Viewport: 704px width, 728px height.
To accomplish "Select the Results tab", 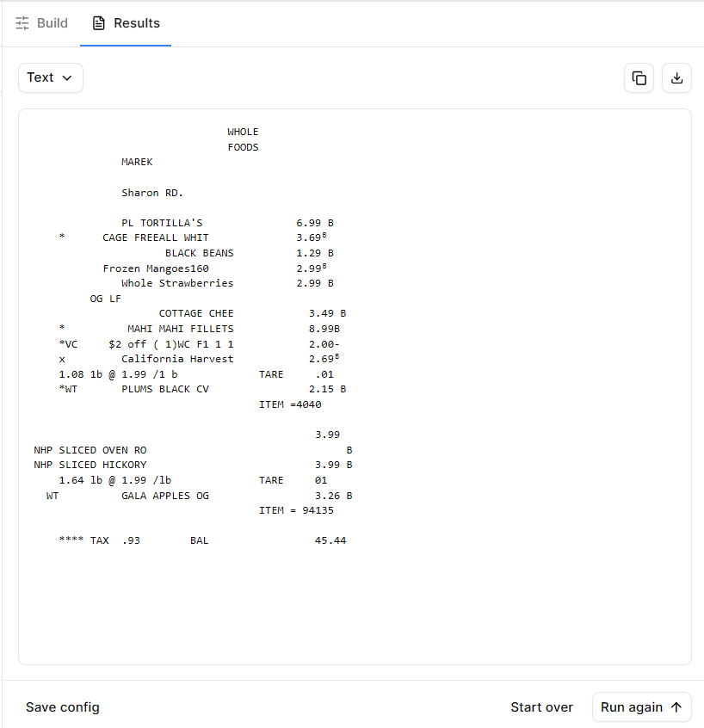I will (126, 23).
